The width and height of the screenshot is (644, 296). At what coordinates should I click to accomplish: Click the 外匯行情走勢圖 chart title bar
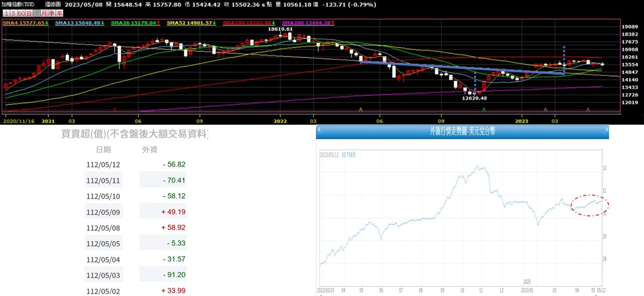click(462, 131)
